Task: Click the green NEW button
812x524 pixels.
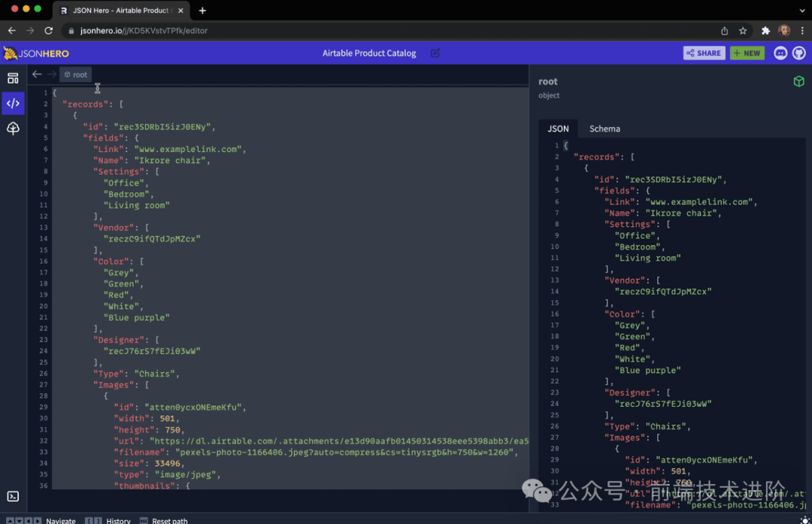Action: coord(747,53)
